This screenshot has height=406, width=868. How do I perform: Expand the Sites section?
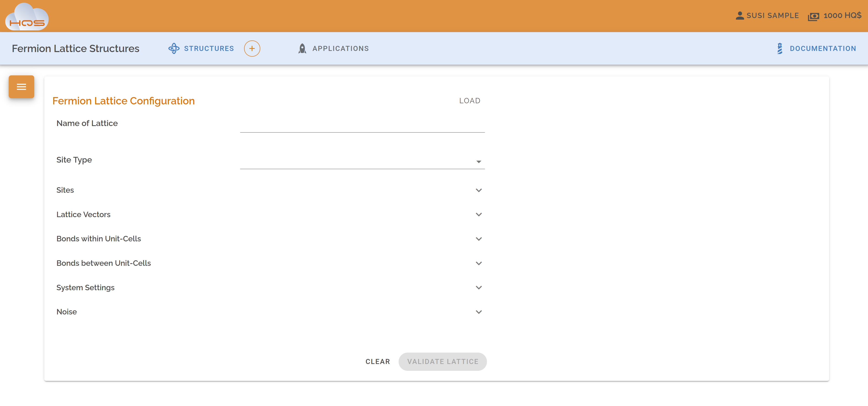[479, 190]
